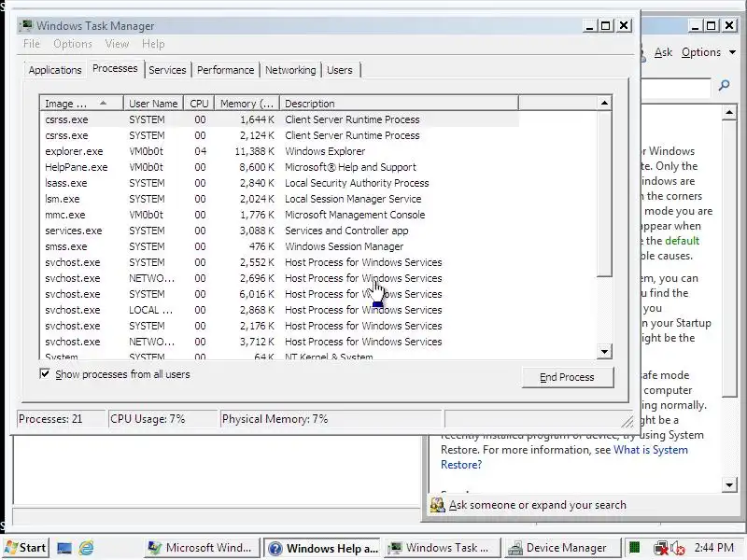Viewport: 747px width, 560px height.
Task: Select explorer.exe process row
Action: 279,151
